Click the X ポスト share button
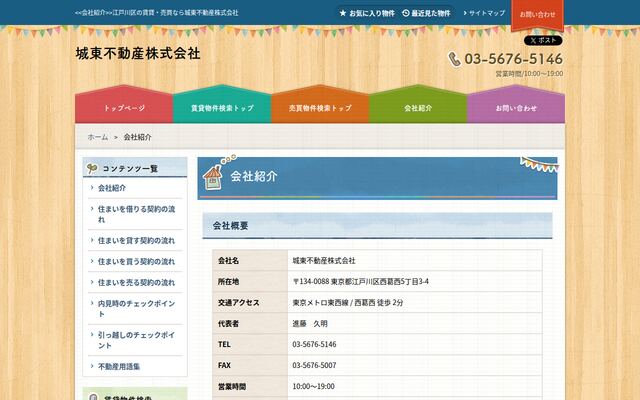 pos(543,40)
